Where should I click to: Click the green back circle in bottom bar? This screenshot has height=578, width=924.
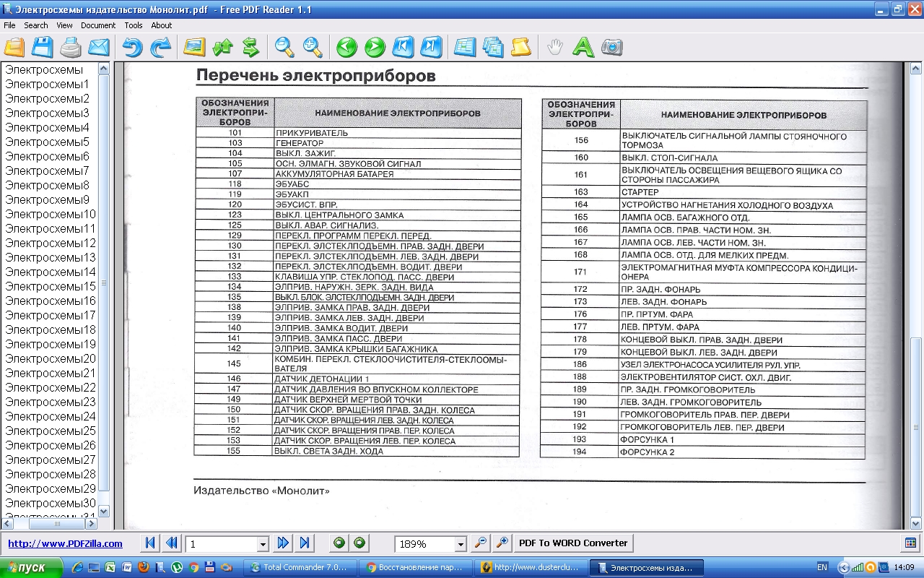coord(339,543)
